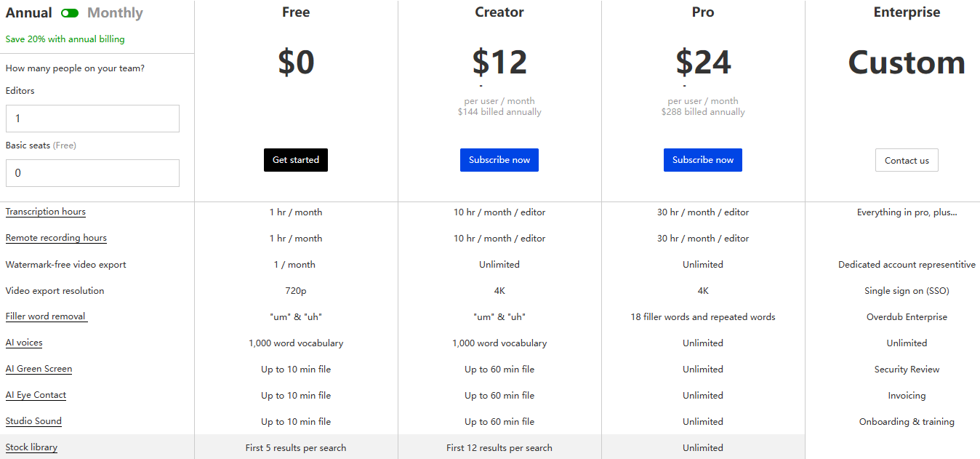Image resolution: width=980 pixels, height=459 pixels.
Task: Click the Editors number input field
Action: [x=92, y=119]
